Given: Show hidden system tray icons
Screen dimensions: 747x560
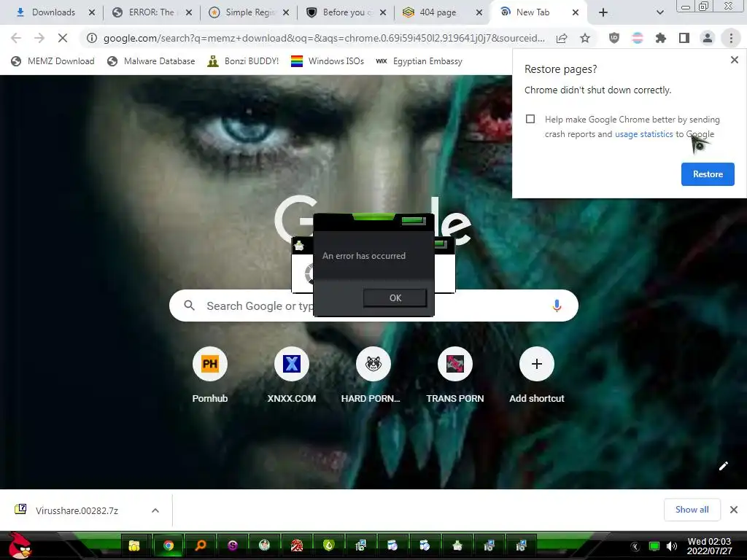Looking at the screenshot, I should [635, 546].
